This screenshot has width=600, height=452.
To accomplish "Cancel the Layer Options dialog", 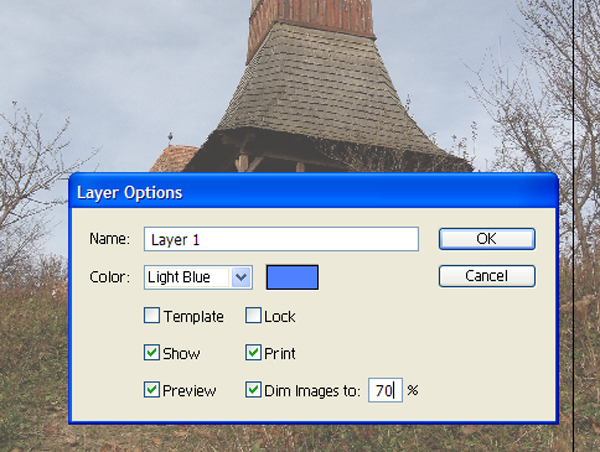I will [x=487, y=276].
